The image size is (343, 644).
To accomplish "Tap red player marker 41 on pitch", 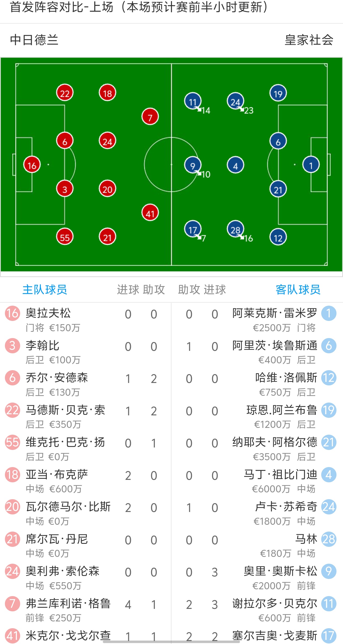I will click(150, 213).
